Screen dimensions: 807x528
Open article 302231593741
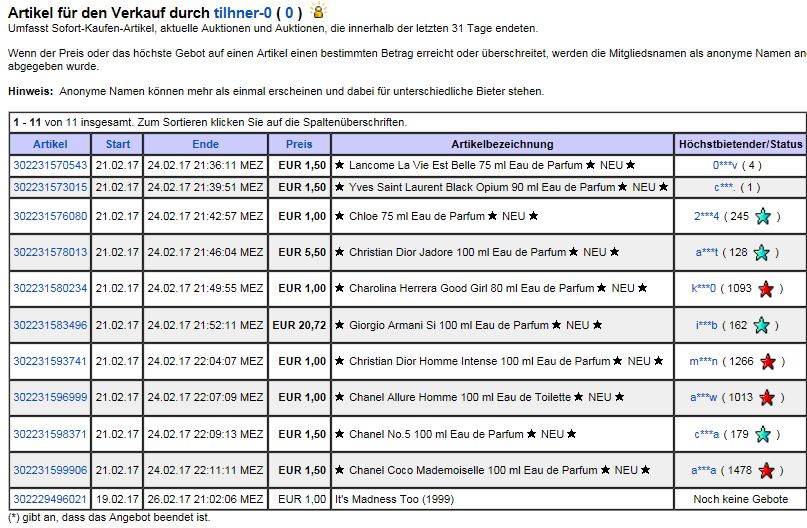click(50, 361)
